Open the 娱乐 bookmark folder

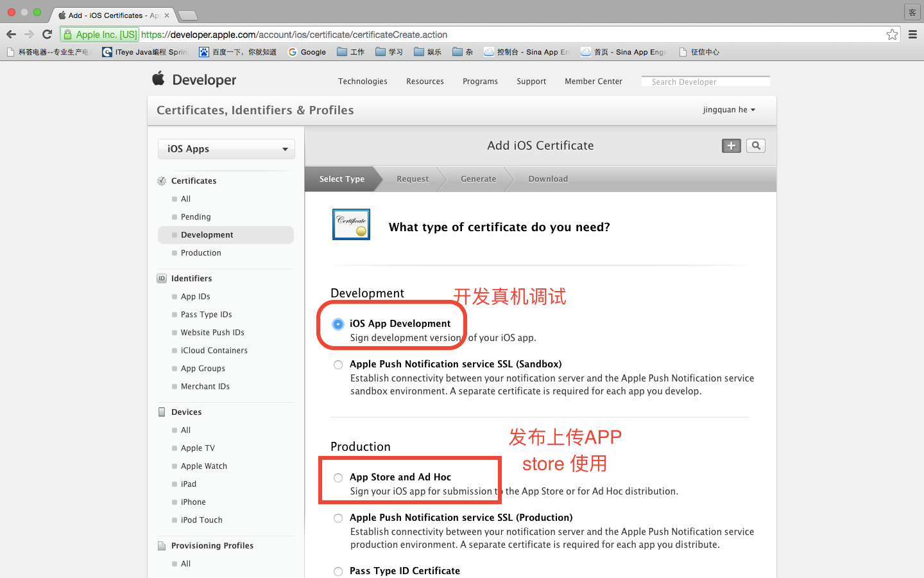pyautogui.click(x=428, y=52)
